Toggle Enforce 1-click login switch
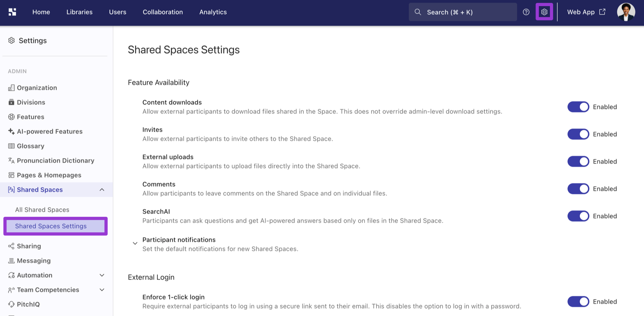Image resolution: width=644 pixels, height=316 pixels. [578, 302]
